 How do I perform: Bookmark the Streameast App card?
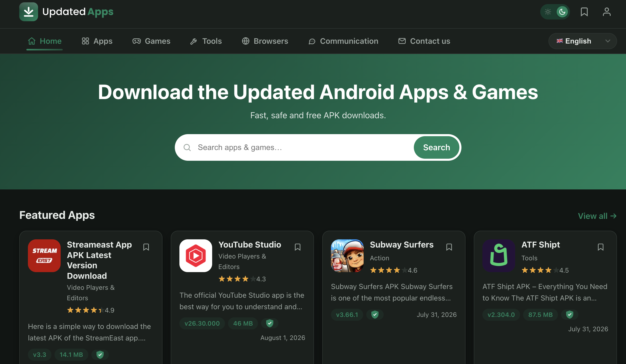click(x=146, y=247)
